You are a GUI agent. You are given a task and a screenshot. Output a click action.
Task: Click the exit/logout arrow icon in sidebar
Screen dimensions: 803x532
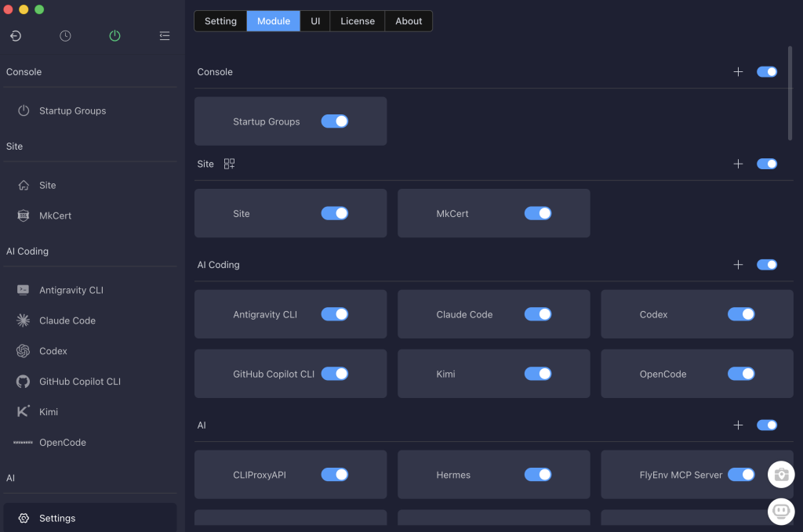tap(16, 36)
